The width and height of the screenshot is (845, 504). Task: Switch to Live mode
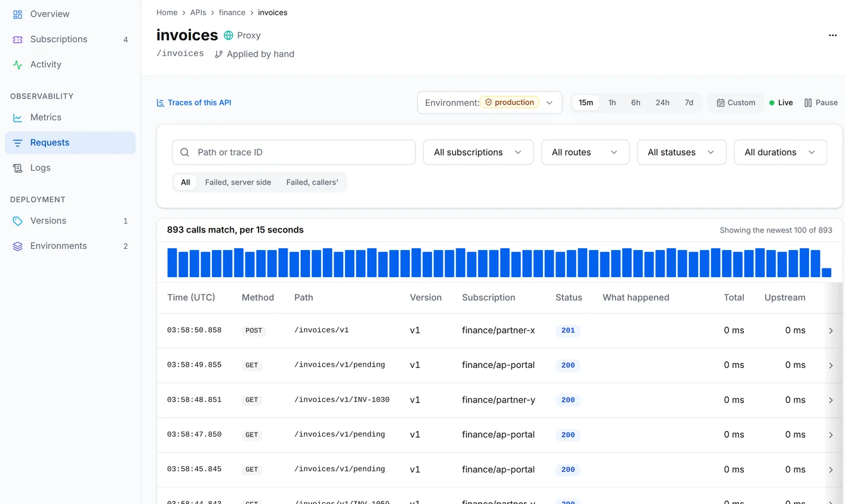pyautogui.click(x=781, y=103)
